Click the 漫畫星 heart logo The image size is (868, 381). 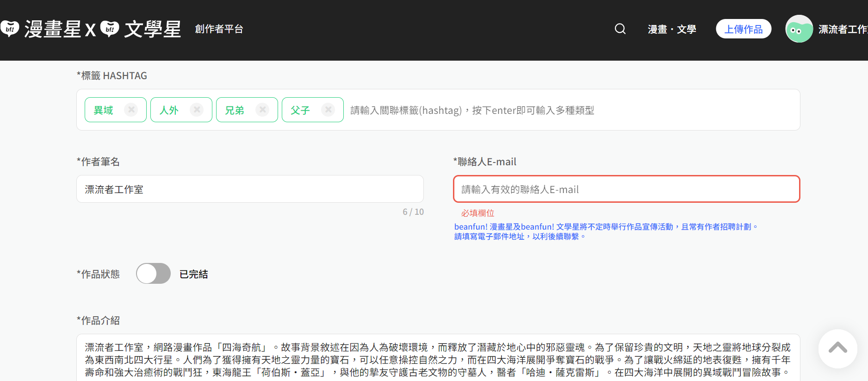(10, 29)
